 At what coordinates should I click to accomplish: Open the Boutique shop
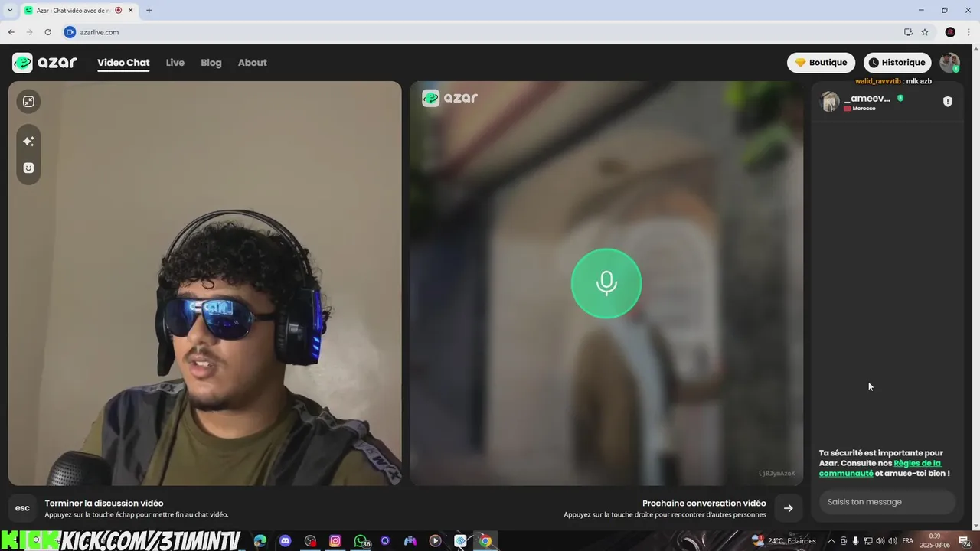click(x=821, y=63)
